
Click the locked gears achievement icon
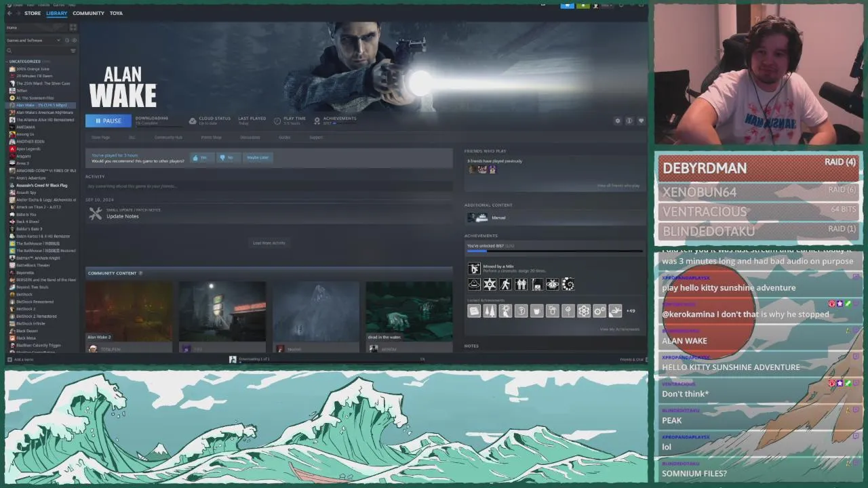coord(599,311)
